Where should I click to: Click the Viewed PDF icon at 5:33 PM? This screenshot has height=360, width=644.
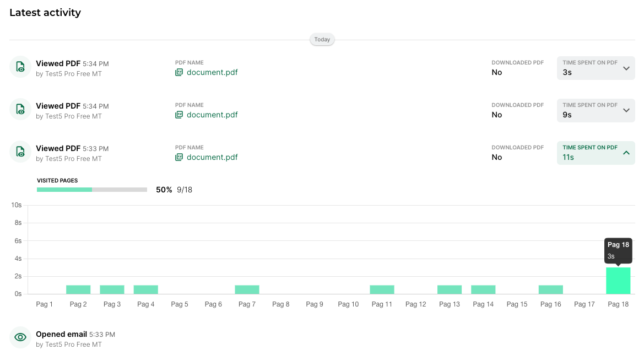[x=20, y=152]
